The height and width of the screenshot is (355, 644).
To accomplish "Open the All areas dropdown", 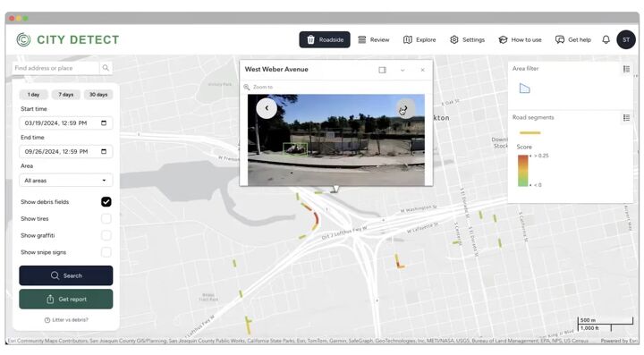I will [x=65, y=180].
